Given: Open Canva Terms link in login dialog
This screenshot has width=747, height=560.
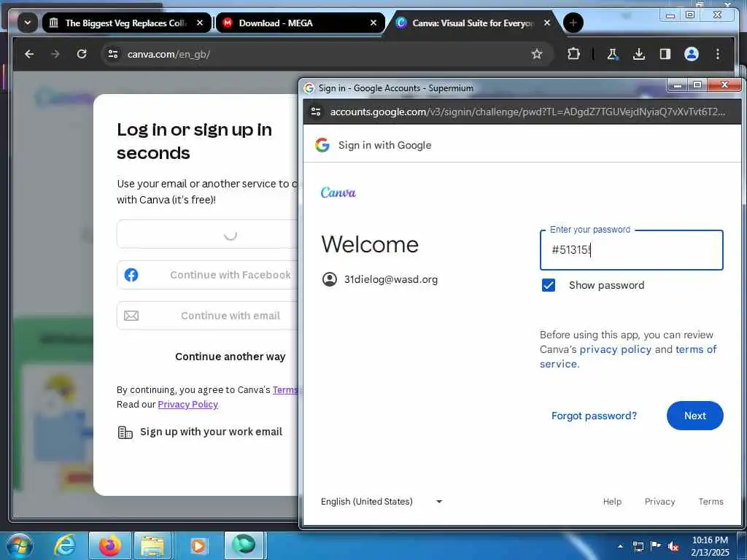Looking at the screenshot, I should [x=285, y=390].
